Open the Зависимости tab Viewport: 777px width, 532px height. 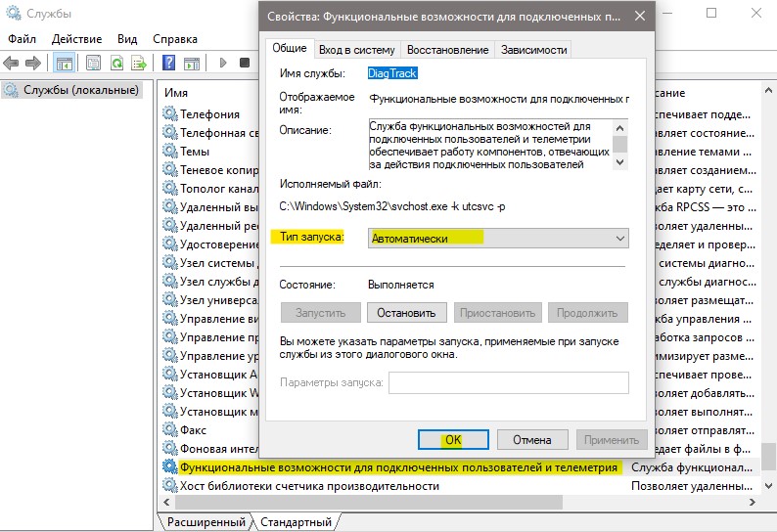533,50
